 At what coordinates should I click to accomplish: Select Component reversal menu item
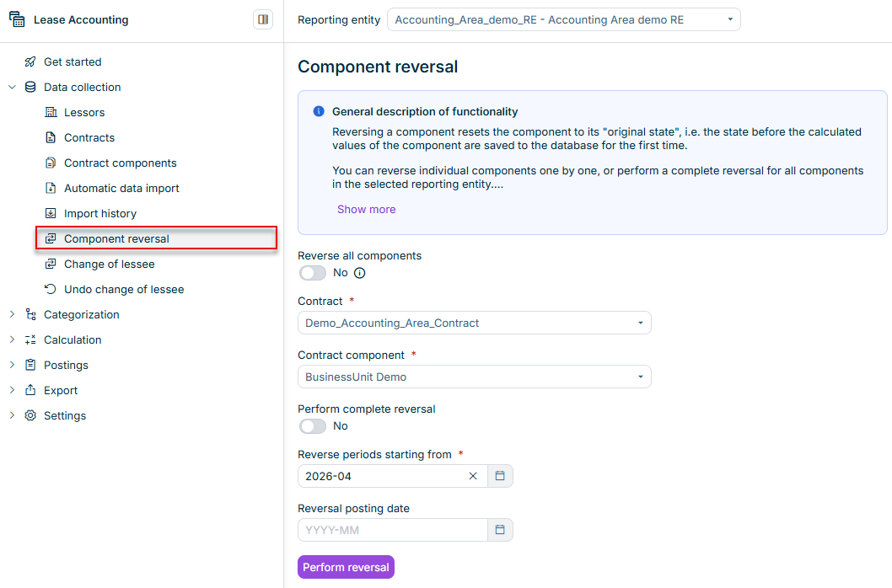click(157, 238)
